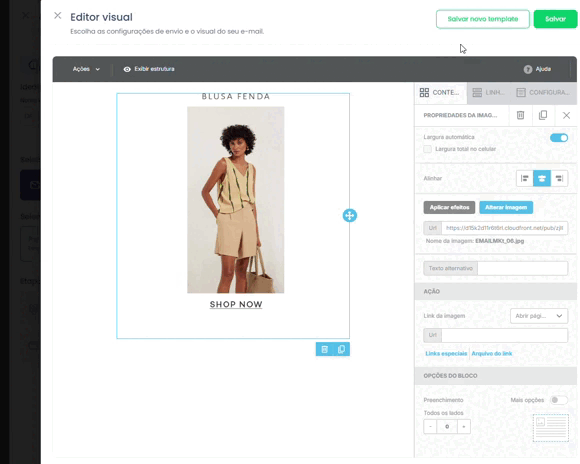Switch to the Conteúdo tab
The image size is (580, 464).
(x=440, y=93)
